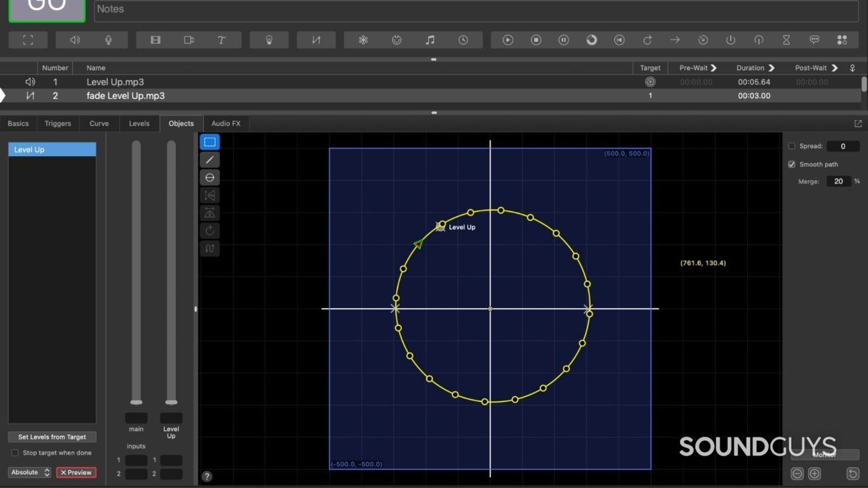The width and height of the screenshot is (868, 488).
Task: Reset the object canvas view
Action: pyautogui.click(x=852, y=474)
